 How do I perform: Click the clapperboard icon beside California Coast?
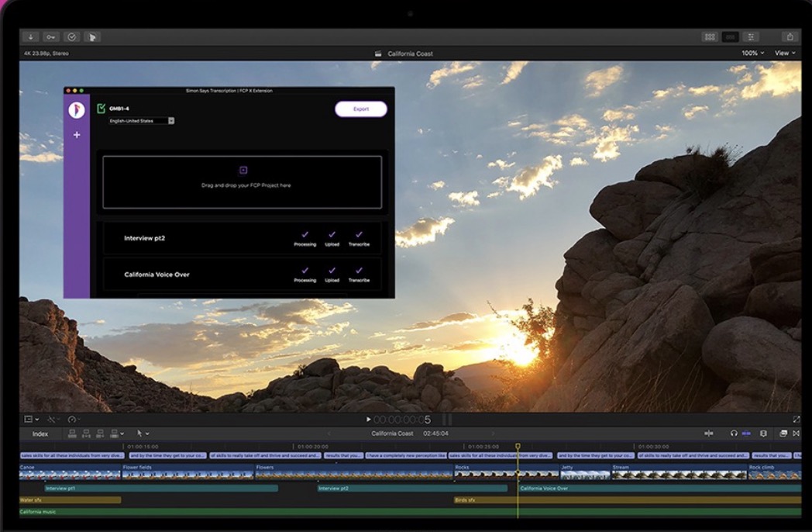click(x=378, y=54)
